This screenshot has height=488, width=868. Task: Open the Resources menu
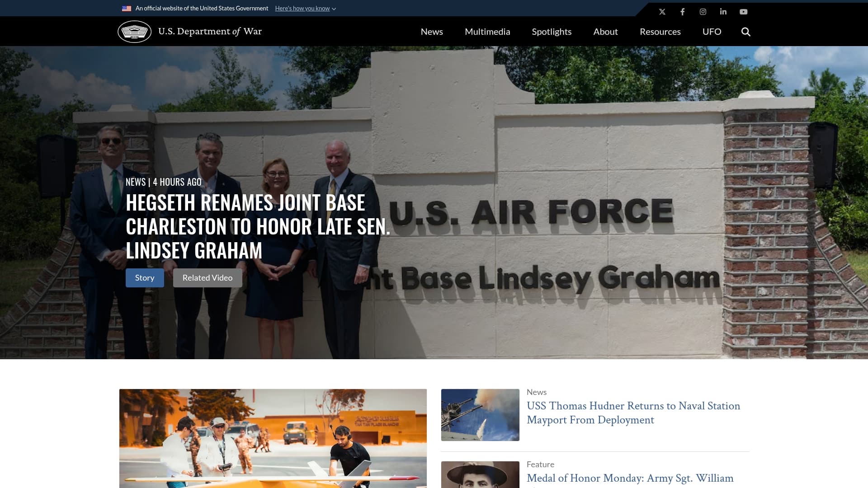660,32
